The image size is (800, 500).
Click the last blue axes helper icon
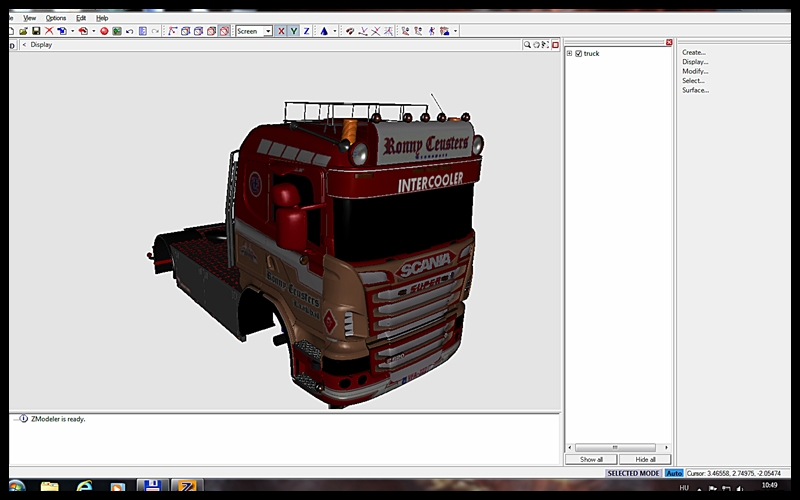(388, 31)
